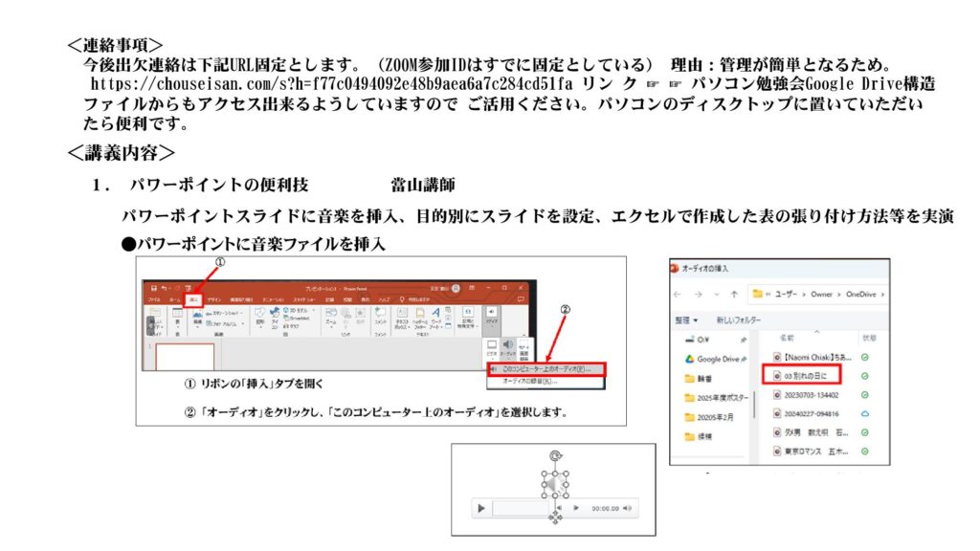
Task: Click the オーディオ speaker icon in ribbon
Action: [x=508, y=344]
